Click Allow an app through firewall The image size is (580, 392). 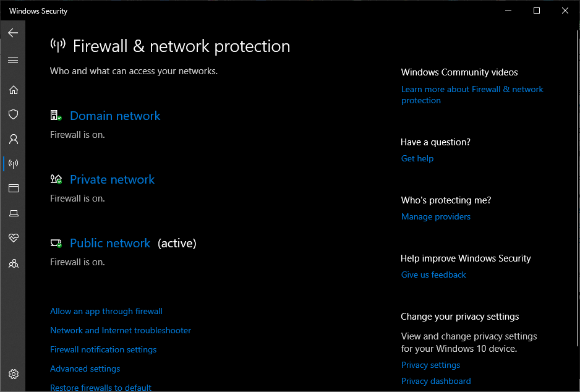click(x=106, y=311)
